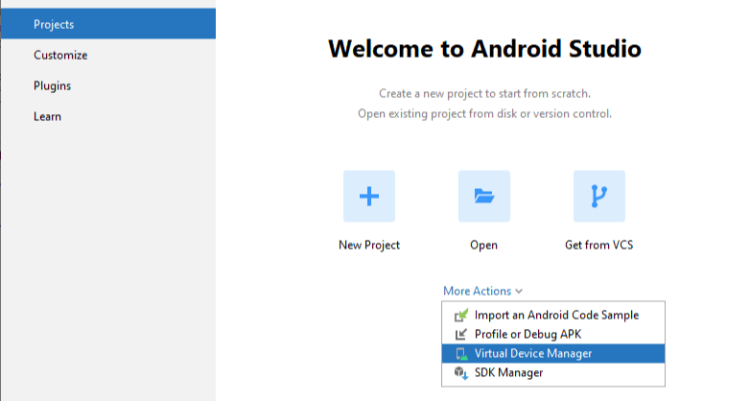Click the More Actions chevron arrow
This screenshot has width=750, height=401.
[519, 291]
